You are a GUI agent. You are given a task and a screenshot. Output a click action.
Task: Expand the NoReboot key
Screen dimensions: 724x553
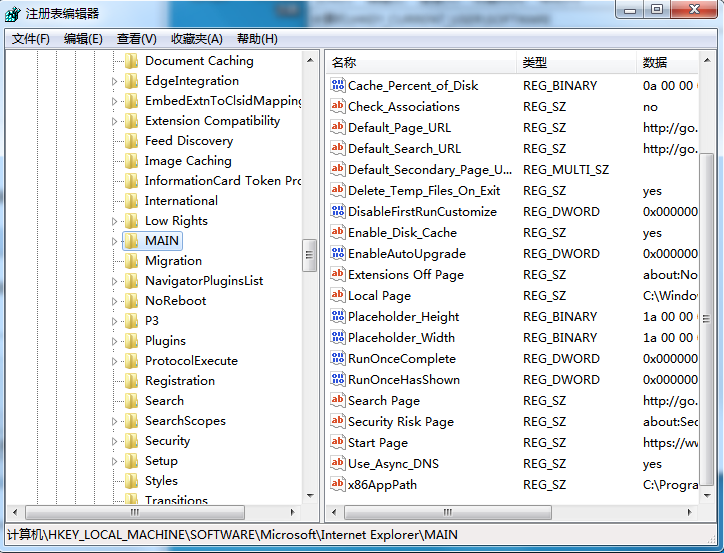click(x=115, y=301)
